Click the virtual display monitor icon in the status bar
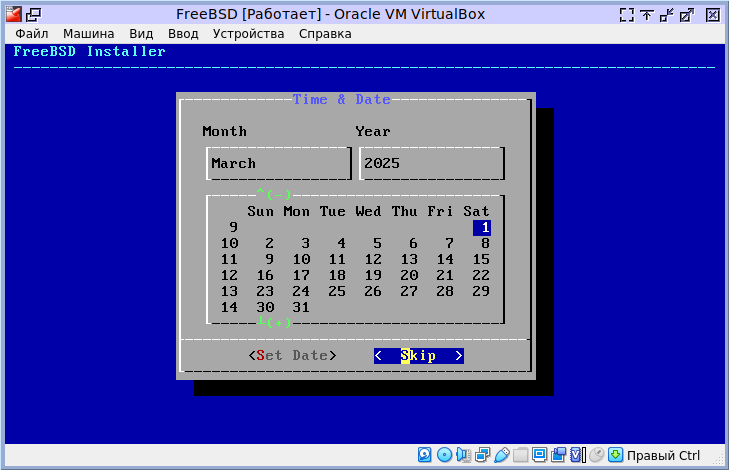Viewport: 729px width, 470px height. coord(539,455)
